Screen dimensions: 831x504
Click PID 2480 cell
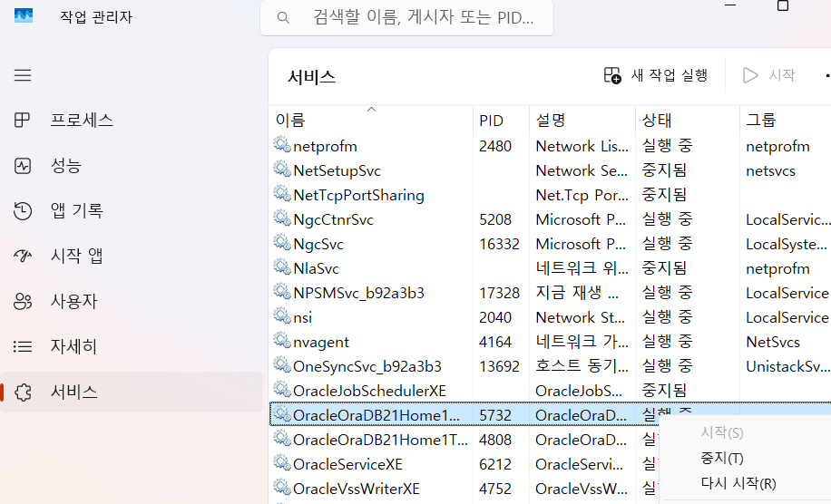pyautogui.click(x=495, y=146)
